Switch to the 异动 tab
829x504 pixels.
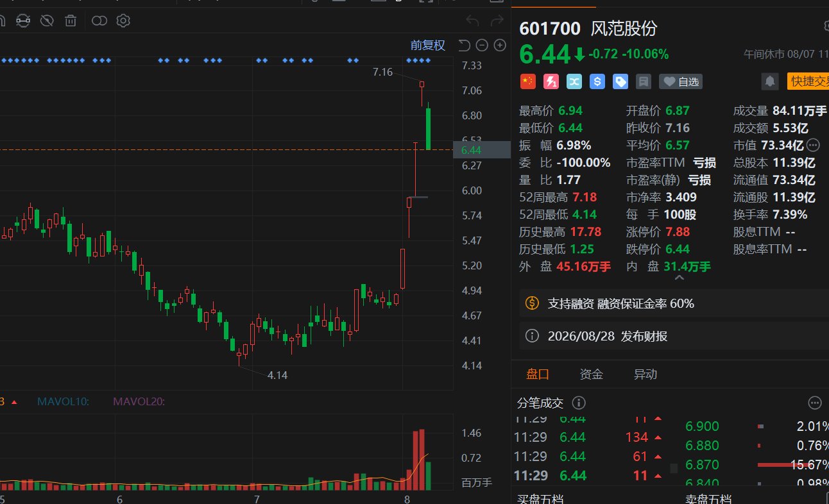[x=645, y=374]
